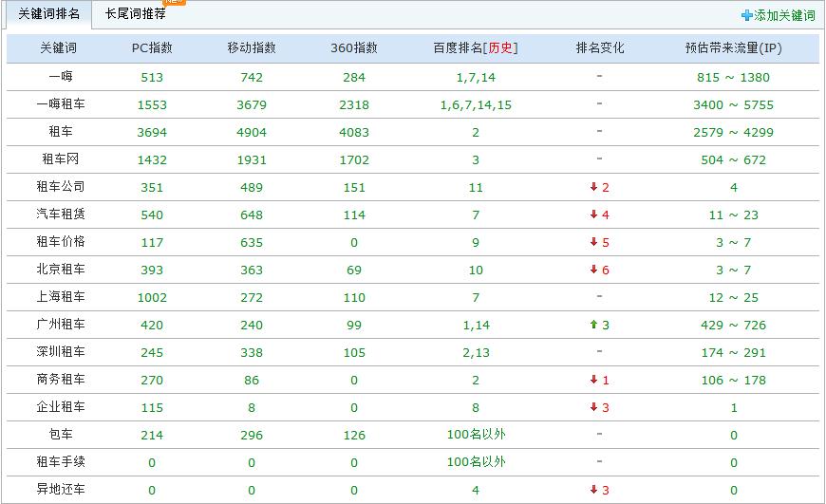
Task: Select the 关键词排名 tab
Action: 48,14
